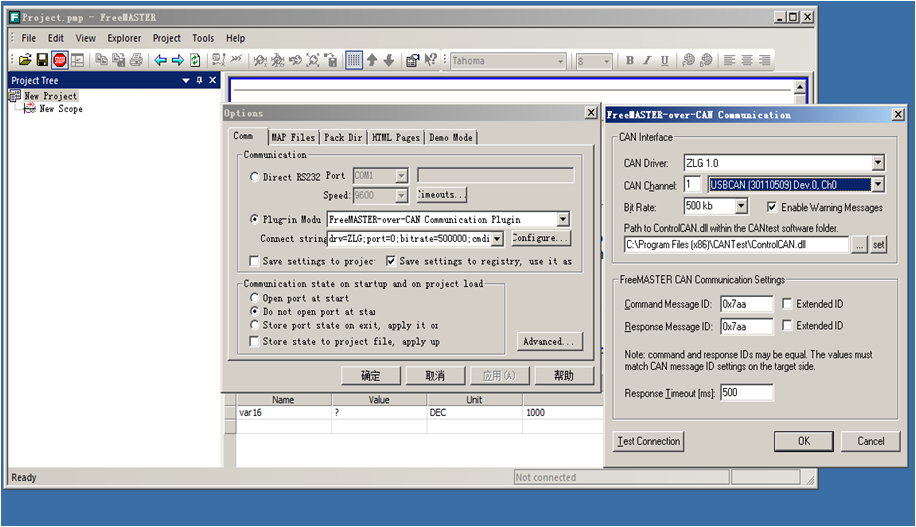
Task: Click the Options properties toolbar icon
Action: pos(412,60)
